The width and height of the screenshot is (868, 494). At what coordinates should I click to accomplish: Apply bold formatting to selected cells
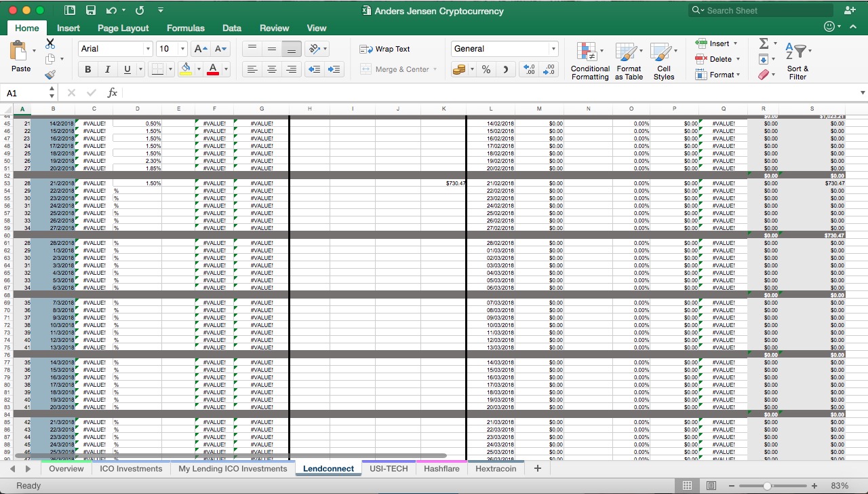tap(87, 69)
